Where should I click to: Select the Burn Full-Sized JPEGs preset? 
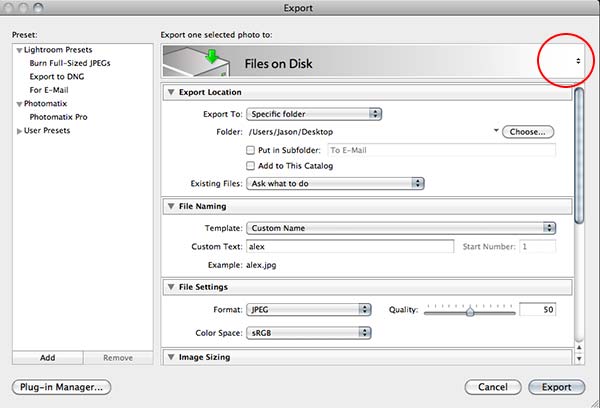pos(70,63)
